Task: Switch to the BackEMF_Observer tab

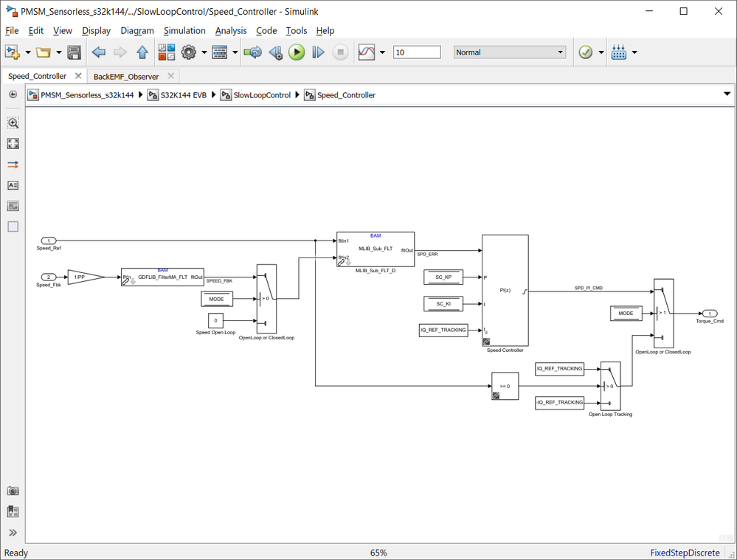Action: tap(126, 76)
